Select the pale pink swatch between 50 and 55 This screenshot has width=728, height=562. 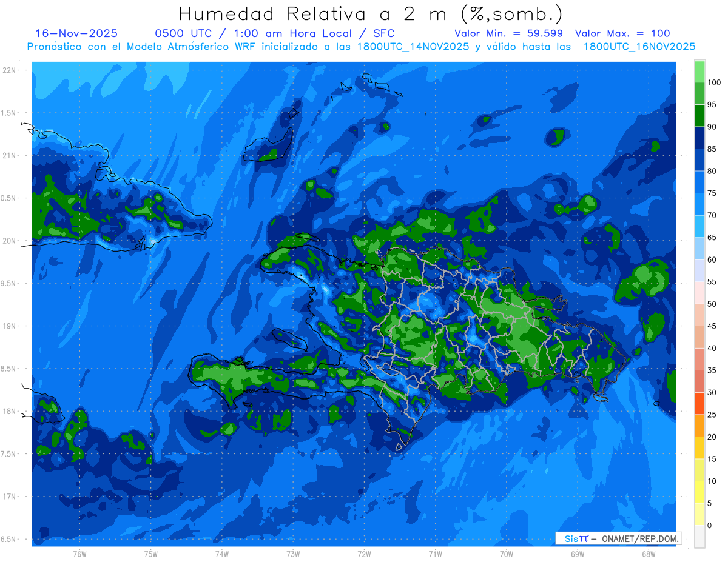coord(699,292)
